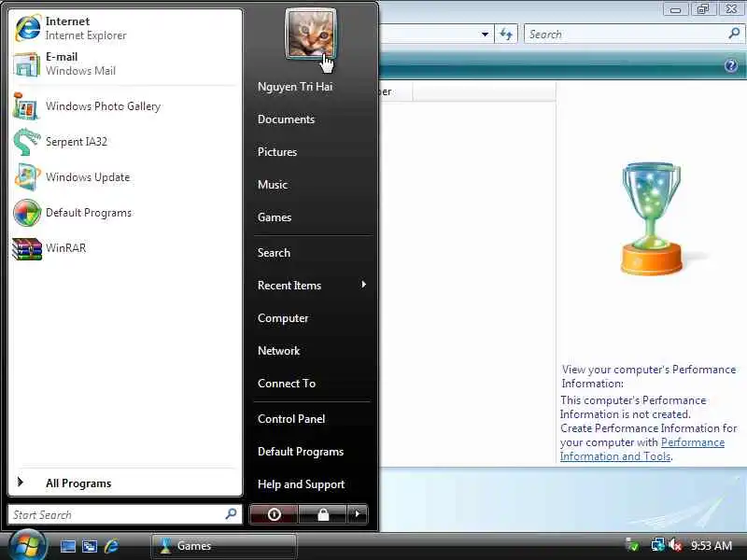Launch Windows Mail E-mail entry
This screenshot has height=560, width=747.
(x=125, y=63)
